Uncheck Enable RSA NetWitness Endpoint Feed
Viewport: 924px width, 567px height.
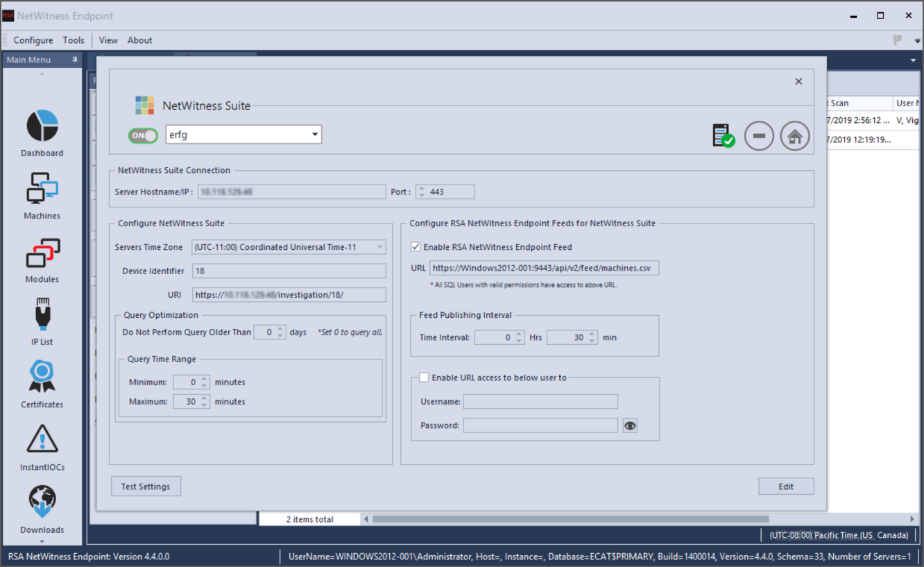click(x=416, y=247)
